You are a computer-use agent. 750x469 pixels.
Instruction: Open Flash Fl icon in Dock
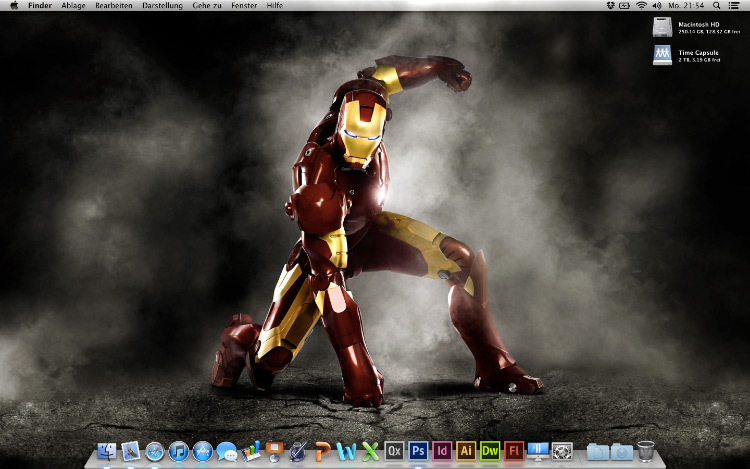click(x=514, y=451)
